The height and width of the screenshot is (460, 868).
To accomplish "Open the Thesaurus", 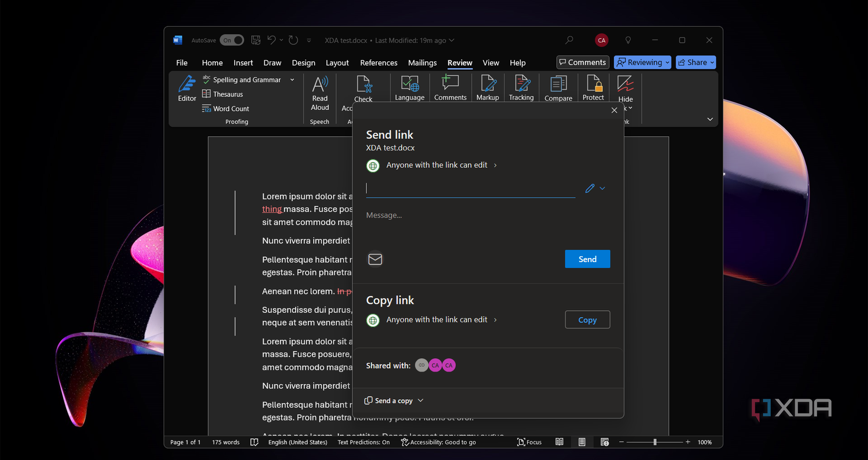I will tap(222, 94).
